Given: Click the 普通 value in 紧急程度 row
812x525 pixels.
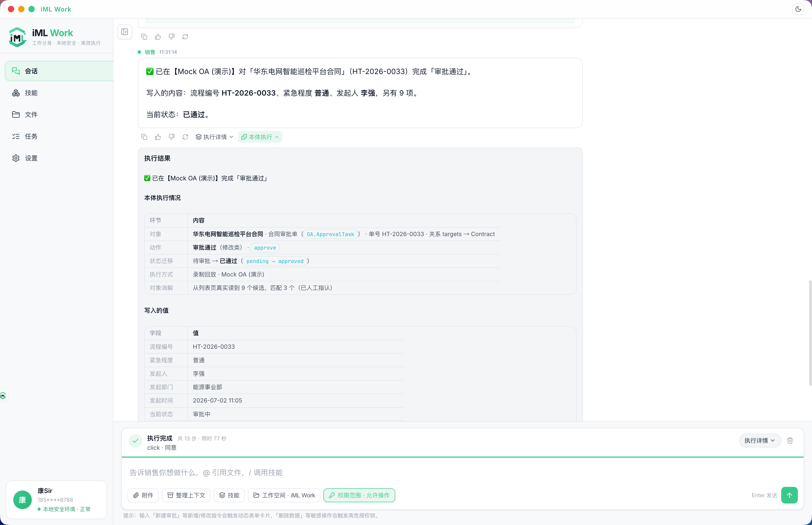Looking at the screenshot, I should coord(199,360).
